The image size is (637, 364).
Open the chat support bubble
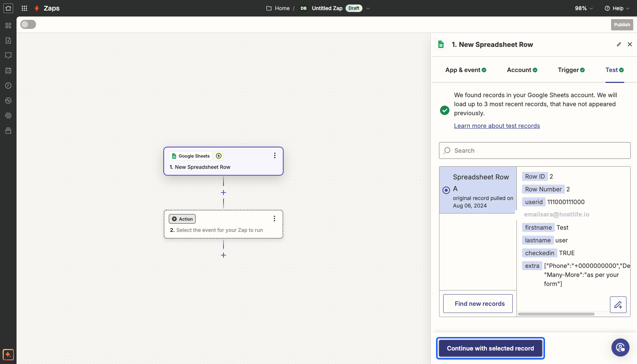(x=620, y=347)
